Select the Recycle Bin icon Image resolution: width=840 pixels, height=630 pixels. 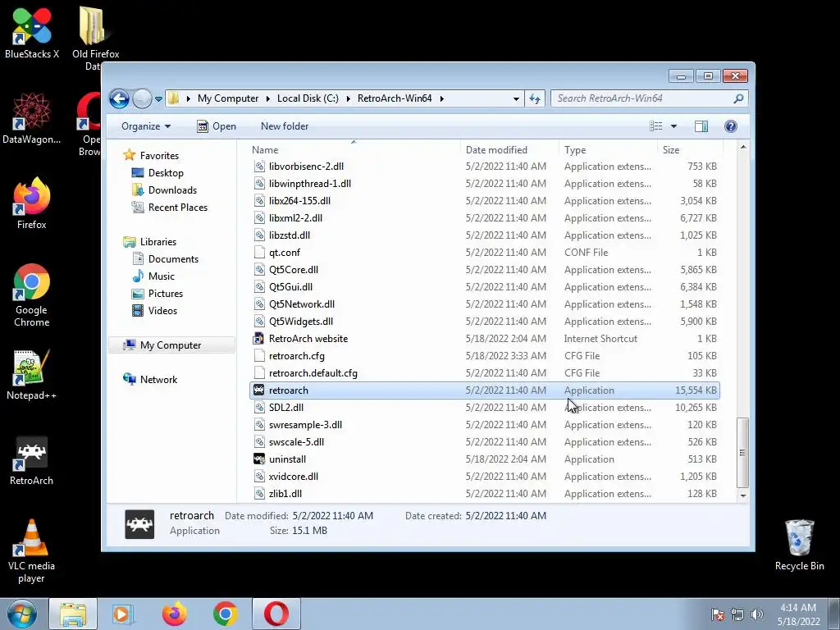click(x=799, y=545)
